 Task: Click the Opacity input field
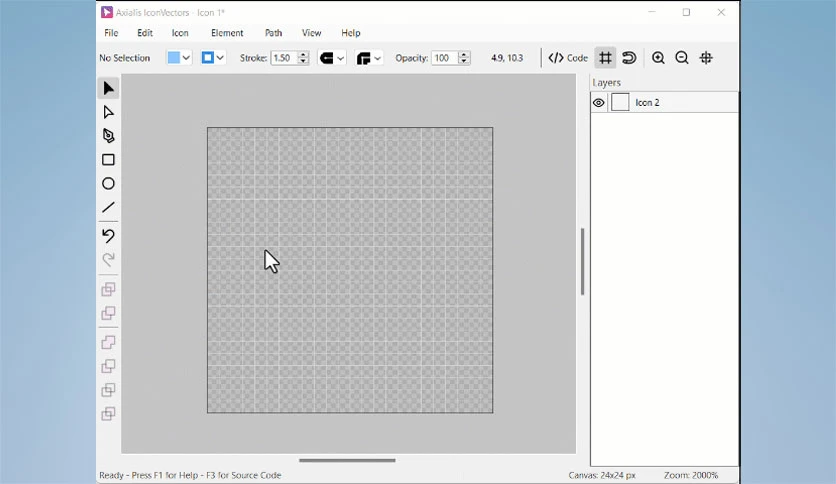[445, 58]
